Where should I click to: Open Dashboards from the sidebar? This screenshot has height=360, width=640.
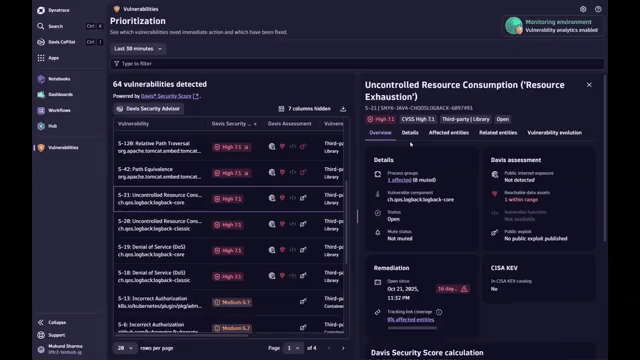[60, 94]
